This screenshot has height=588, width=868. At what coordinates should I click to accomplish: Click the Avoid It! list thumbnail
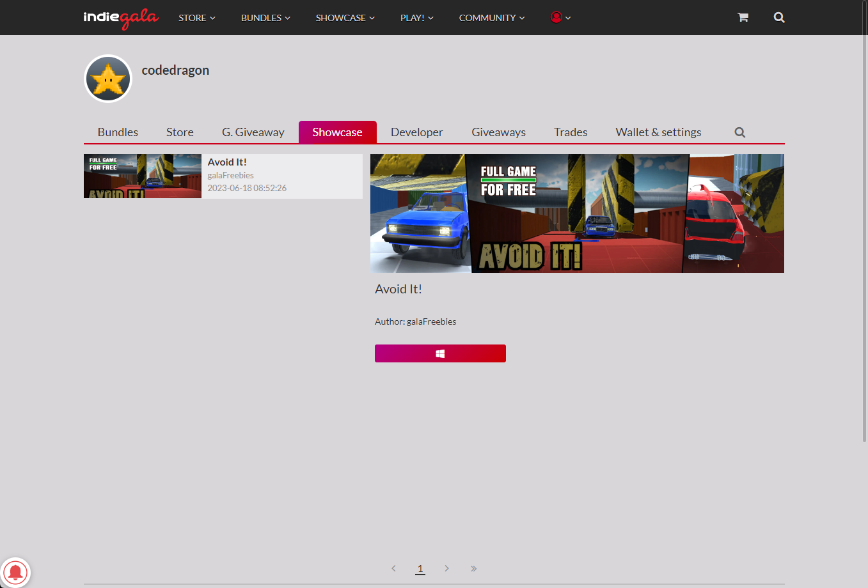point(143,176)
